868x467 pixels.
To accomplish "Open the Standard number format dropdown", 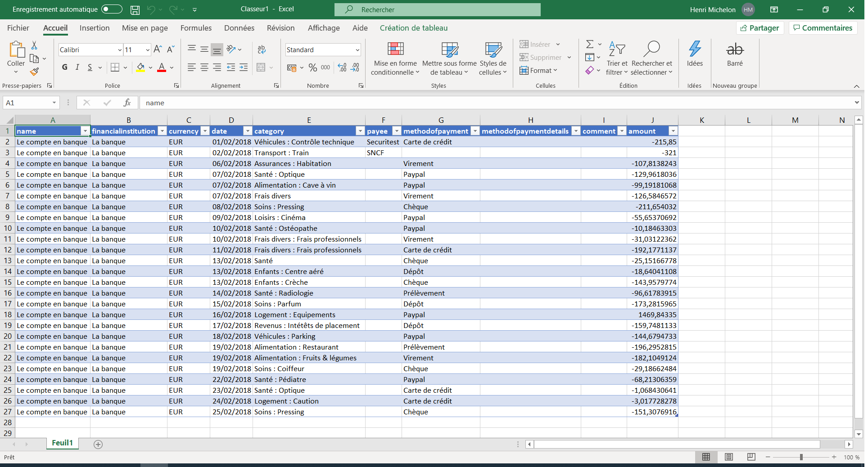I will point(357,50).
